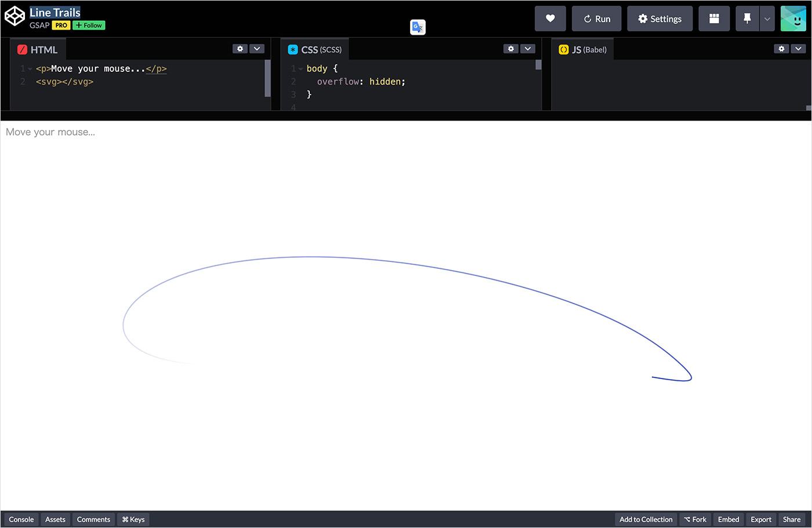Follow the GSAP author
Viewport: 812px width, 528px height.
(x=89, y=26)
